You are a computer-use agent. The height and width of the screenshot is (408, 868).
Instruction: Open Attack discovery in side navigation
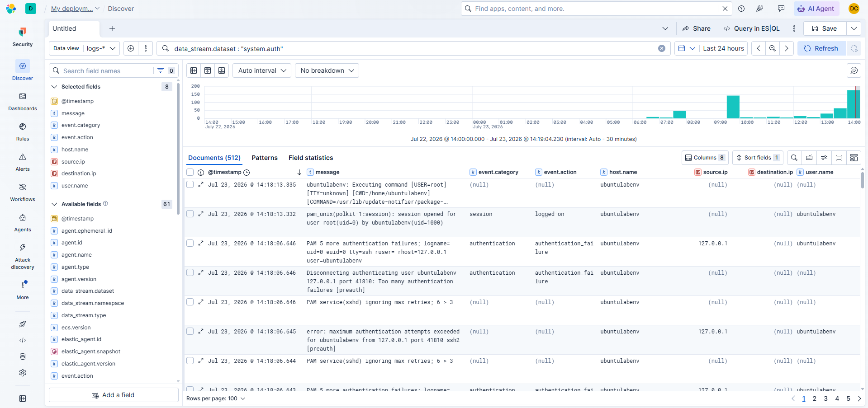[x=23, y=257]
